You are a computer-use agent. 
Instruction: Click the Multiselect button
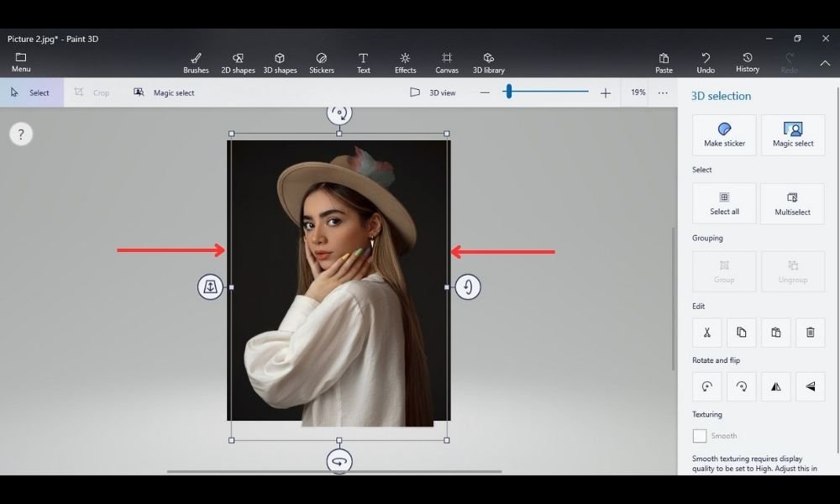pos(792,203)
